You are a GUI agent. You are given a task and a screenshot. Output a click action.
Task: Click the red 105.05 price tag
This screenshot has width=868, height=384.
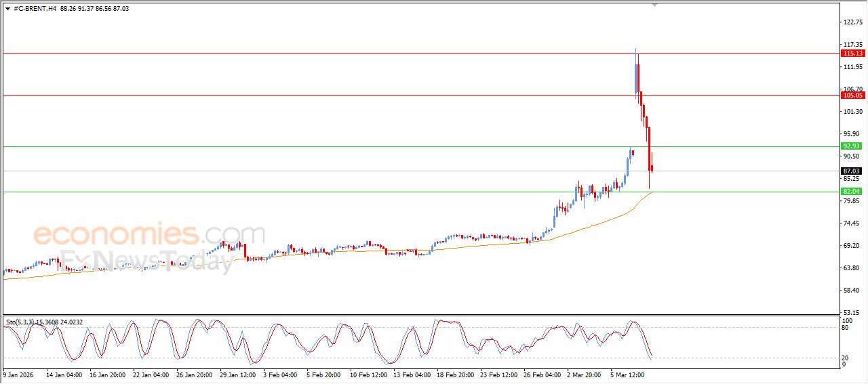click(x=852, y=95)
